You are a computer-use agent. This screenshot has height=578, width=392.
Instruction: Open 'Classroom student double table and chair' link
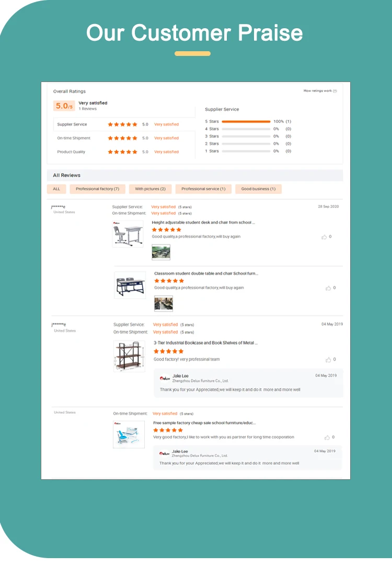[x=206, y=273]
